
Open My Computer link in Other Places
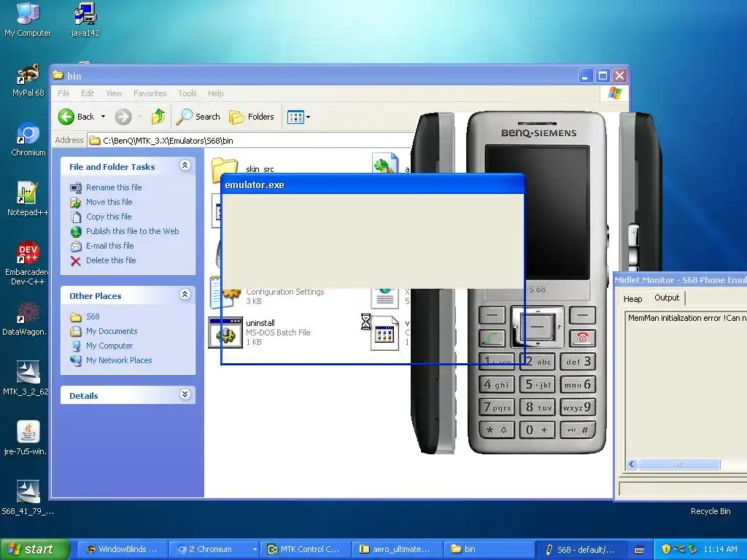[x=109, y=346]
